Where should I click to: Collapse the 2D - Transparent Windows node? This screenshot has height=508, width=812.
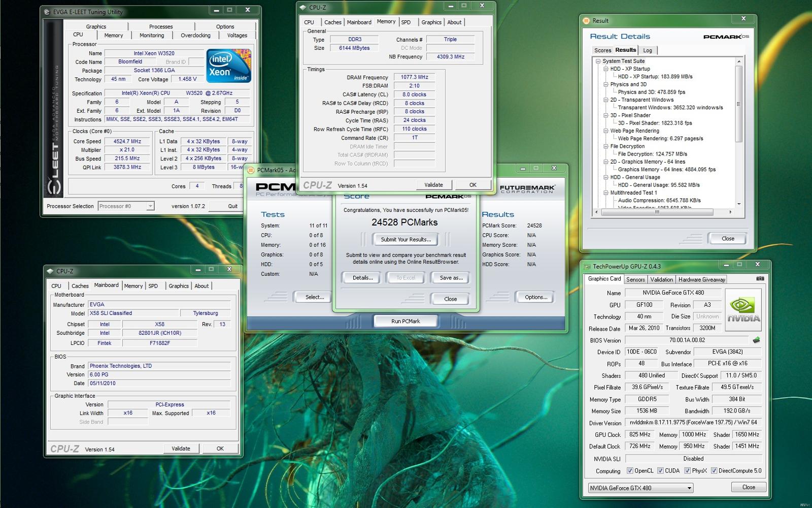pyautogui.click(x=606, y=100)
